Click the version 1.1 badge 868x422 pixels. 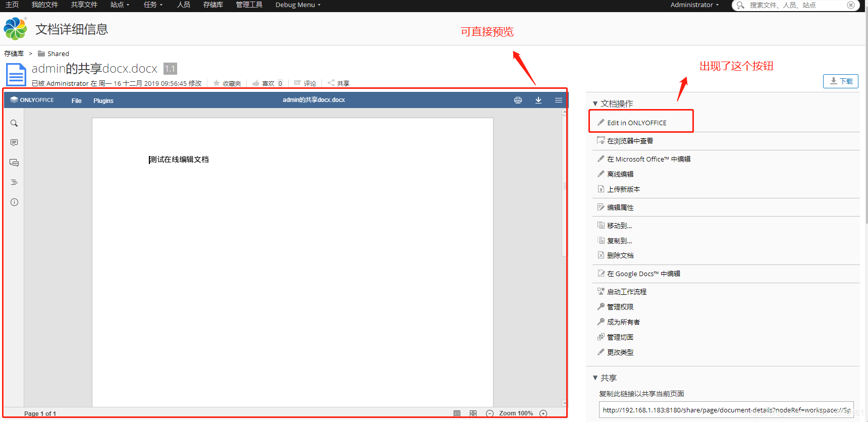pyautogui.click(x=170, y=69)
